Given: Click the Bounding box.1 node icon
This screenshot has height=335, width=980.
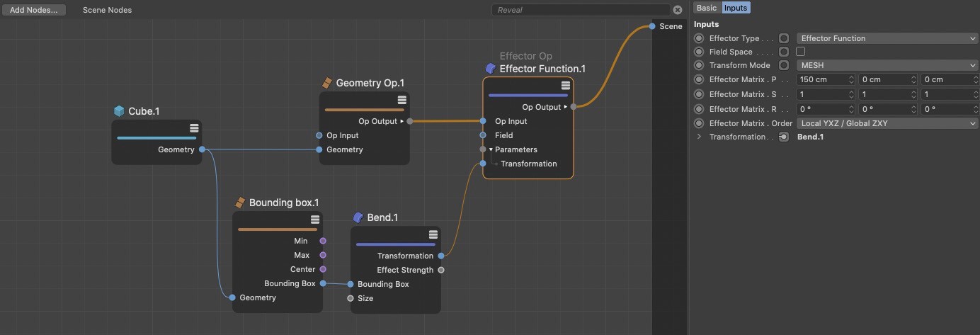Looking at the screenshot, I should tap(240, 203).
